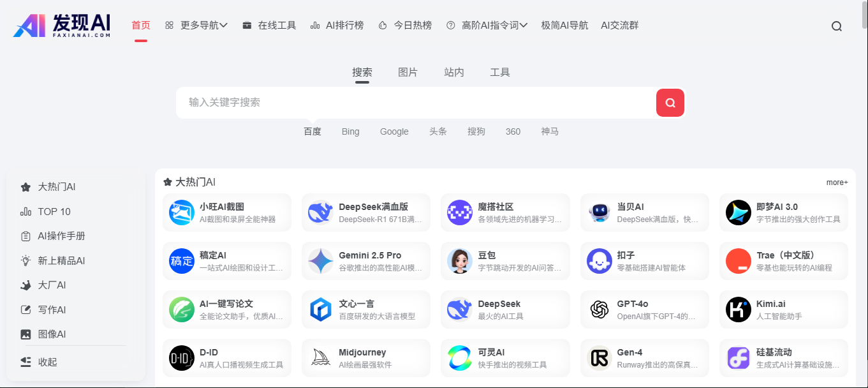868x388 pixels.
Task: Open the Gemini 2.5 Pro star icon
Action: 321,261
